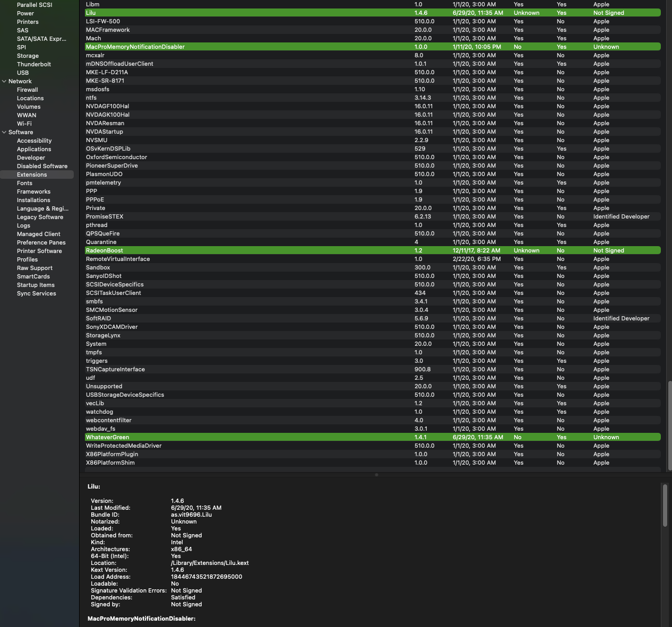Image resolution: width=672 pixels, height=627 pixels.
Task: Open Locations under Network
Action: click(x=30, y=98)
